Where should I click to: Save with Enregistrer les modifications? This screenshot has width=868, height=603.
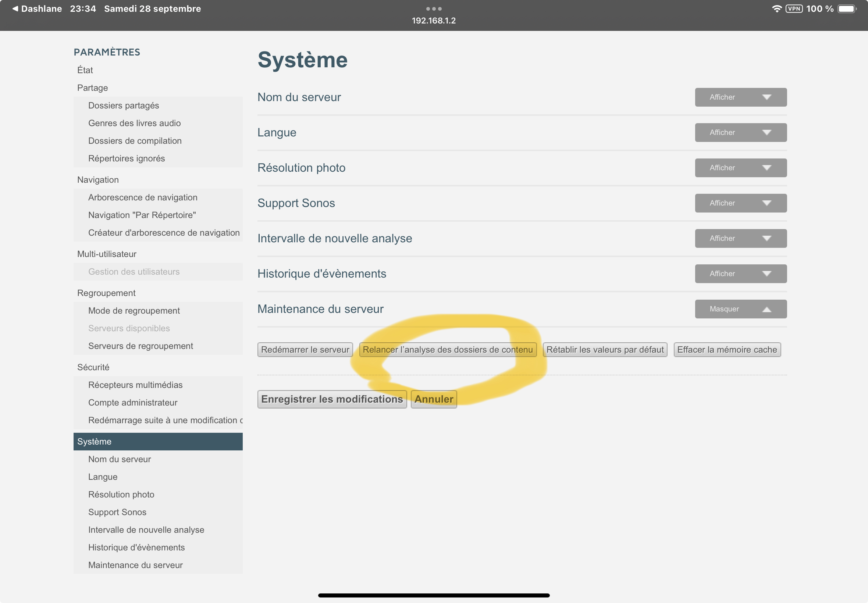tap(332, 399)
